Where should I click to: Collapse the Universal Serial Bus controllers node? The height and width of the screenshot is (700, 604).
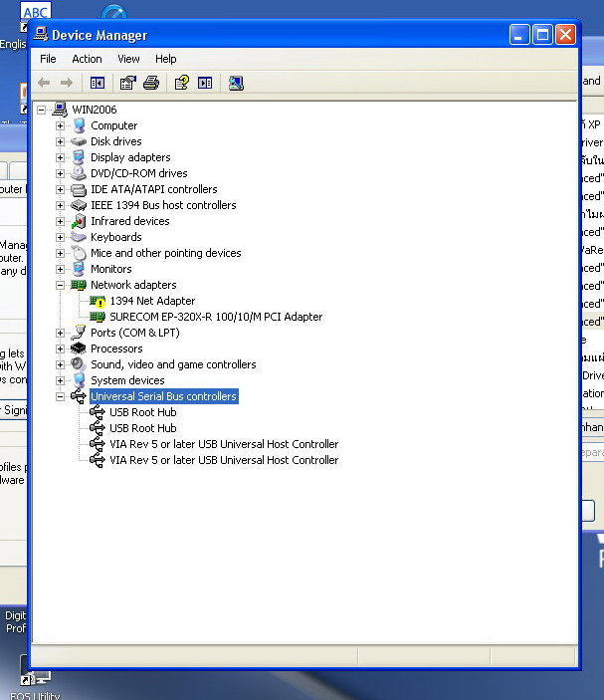point(61,397)
